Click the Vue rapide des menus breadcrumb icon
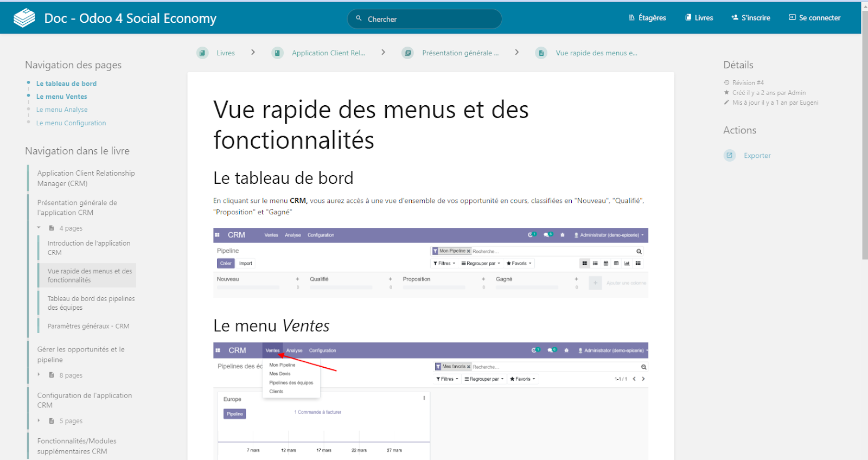This screenshot has height=460, width=868. 541,53
